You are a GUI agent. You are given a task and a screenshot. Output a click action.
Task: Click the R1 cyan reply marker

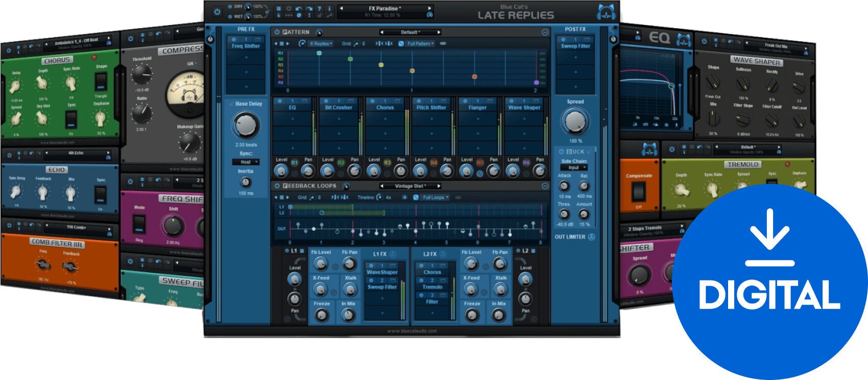319,53
